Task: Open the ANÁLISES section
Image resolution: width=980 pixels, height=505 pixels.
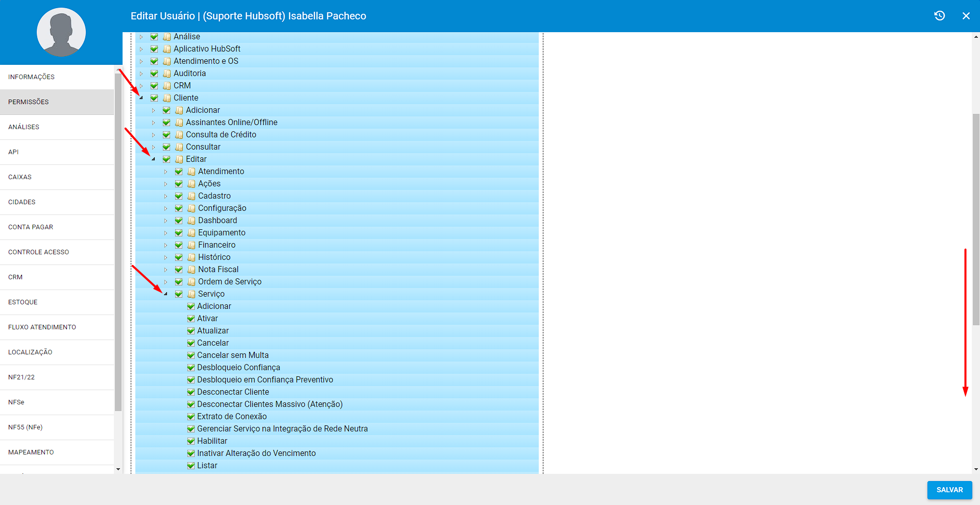Action: [x=57, y=127]
